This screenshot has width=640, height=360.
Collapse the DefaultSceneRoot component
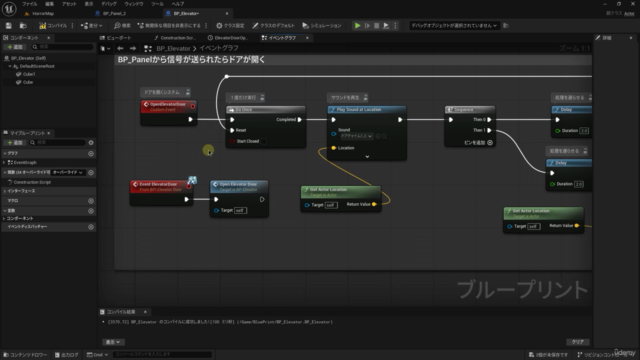point(10,66)
